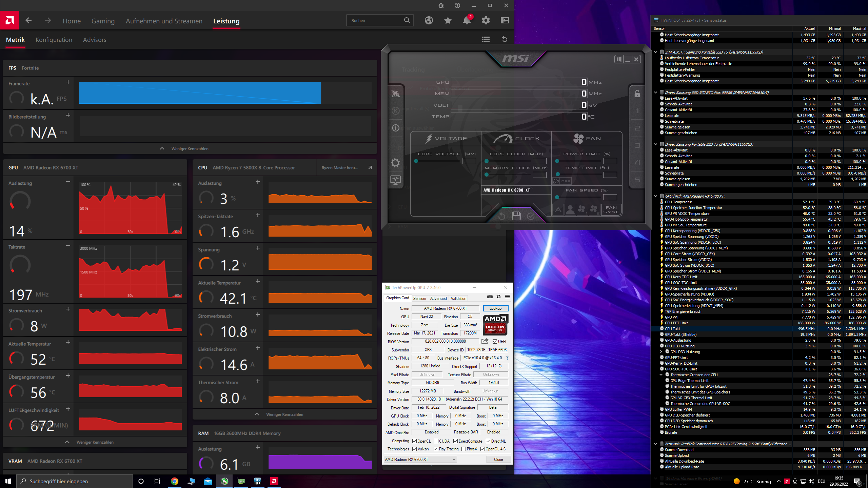The image size is (868, 488).
Task: Open AMD notifications bell icon
Action: click(x=467, y=21)
